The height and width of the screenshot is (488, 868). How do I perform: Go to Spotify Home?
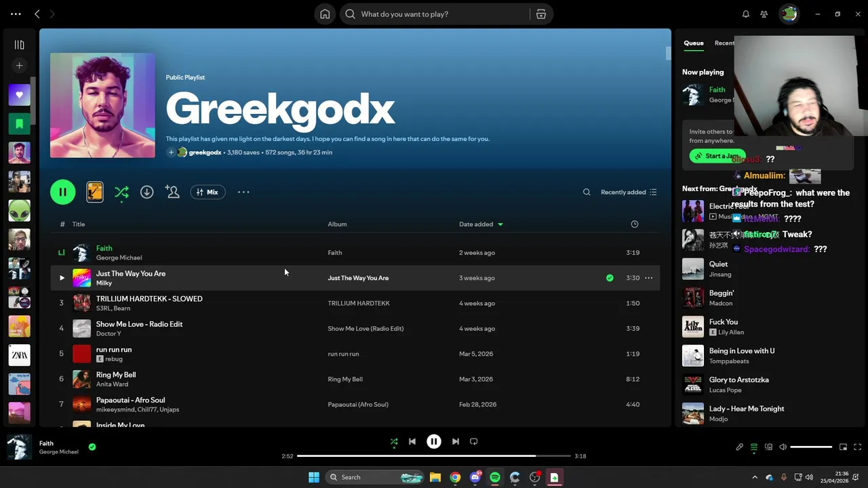point(325,14)
